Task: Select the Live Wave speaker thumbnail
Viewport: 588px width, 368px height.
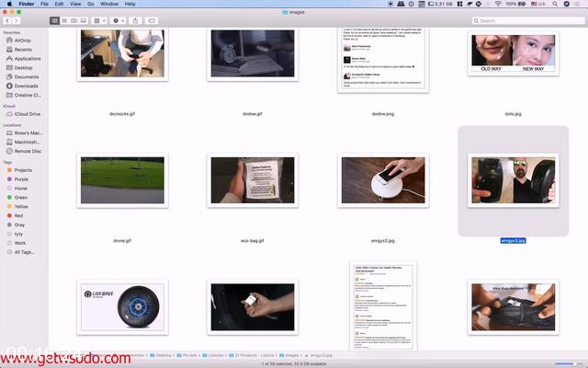Action: [122, 307]
